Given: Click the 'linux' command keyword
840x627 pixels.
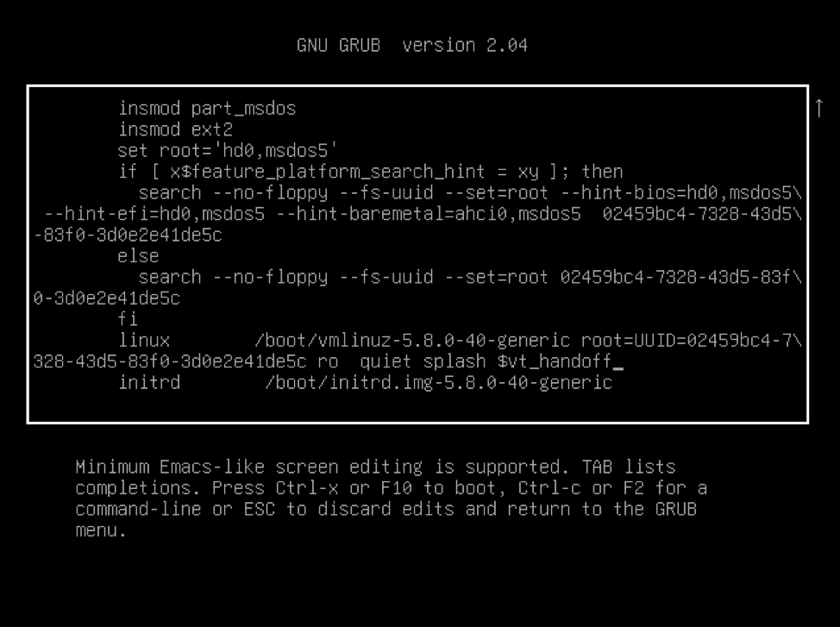Looking at the screenshot, I should (x=144, y=341).
